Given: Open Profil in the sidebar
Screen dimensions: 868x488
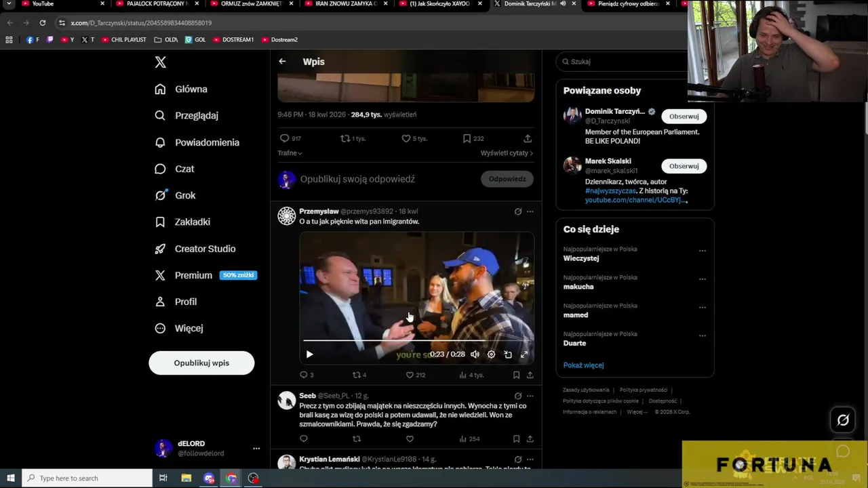Looking at the screenshot, I should pyautogui.click(x=176, y=302).
